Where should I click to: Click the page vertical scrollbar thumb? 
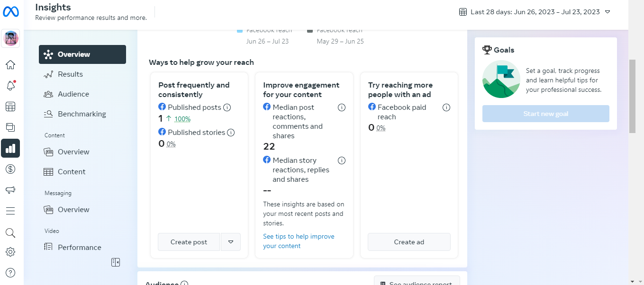coord(632,96)
